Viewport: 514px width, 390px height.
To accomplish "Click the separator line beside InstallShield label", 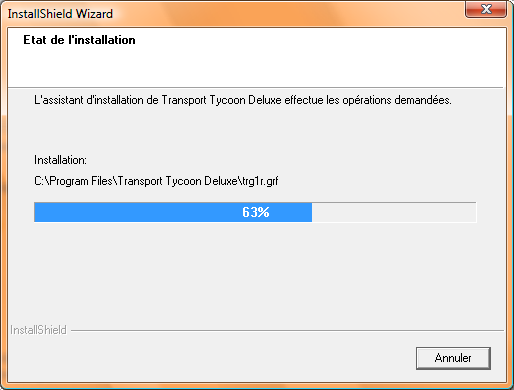I will point(287,331).
